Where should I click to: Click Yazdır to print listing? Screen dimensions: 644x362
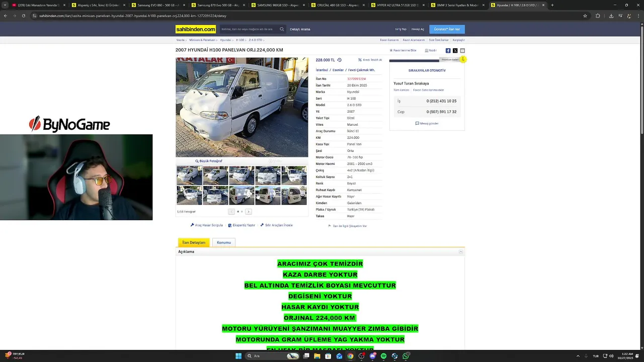point(431,50)
